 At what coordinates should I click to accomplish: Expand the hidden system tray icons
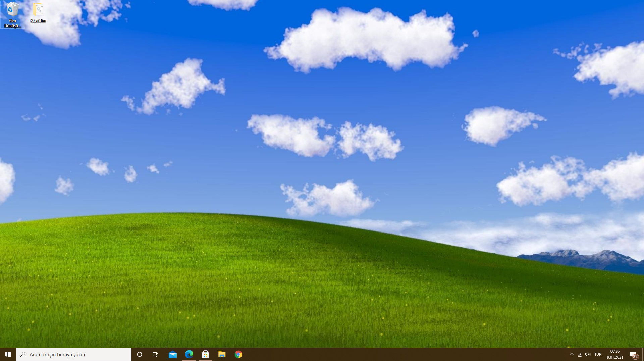tap(572, 354)
